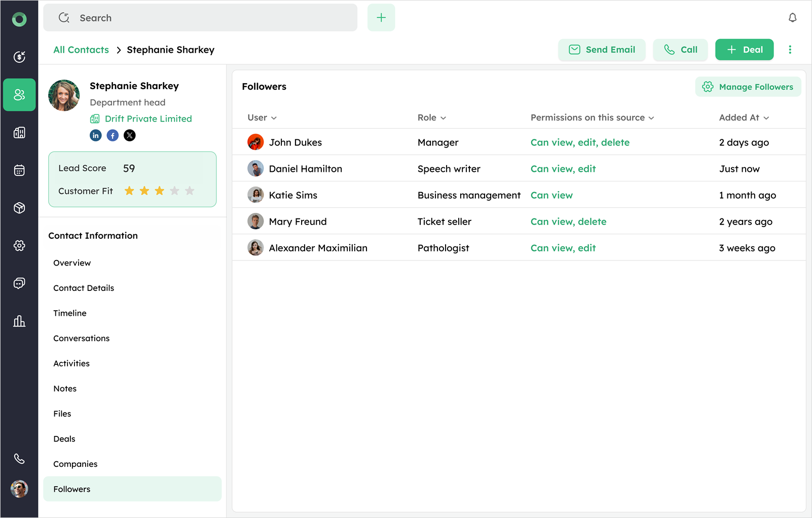Viewport: 812px width, 518px height.
Task: Open the calendar icon in sidebar
Action: pyautogui.click(x=19, y=170)
